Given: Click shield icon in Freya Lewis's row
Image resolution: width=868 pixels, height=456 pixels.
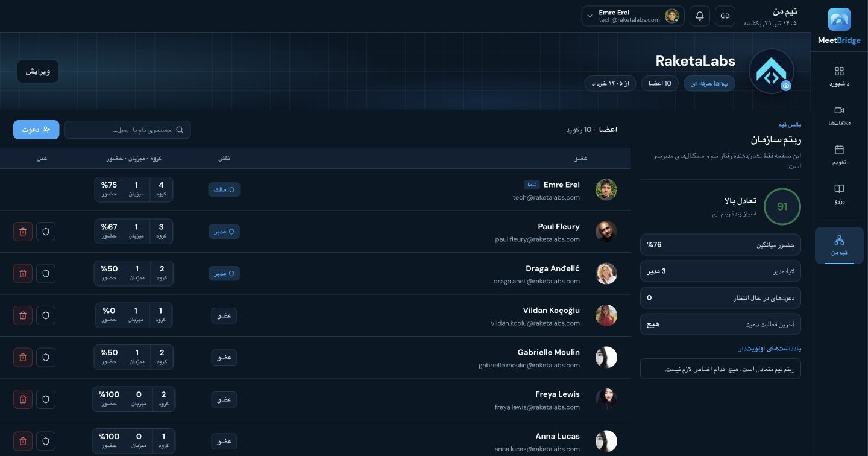Looking at the screenshot, I should 46,399.
